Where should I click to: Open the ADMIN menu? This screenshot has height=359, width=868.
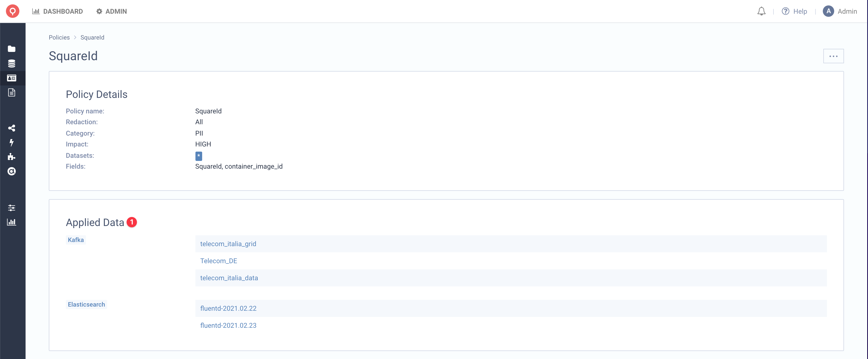[111, 11]
